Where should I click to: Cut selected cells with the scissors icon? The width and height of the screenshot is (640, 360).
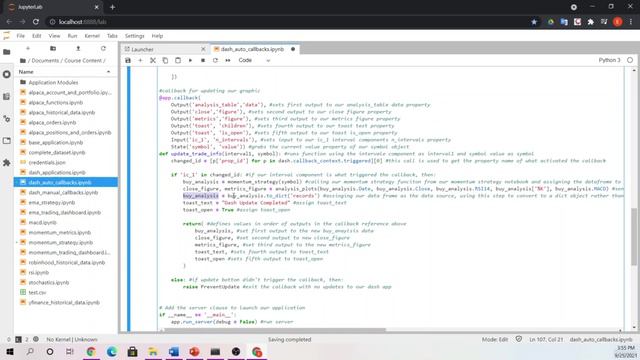(153, 60)
